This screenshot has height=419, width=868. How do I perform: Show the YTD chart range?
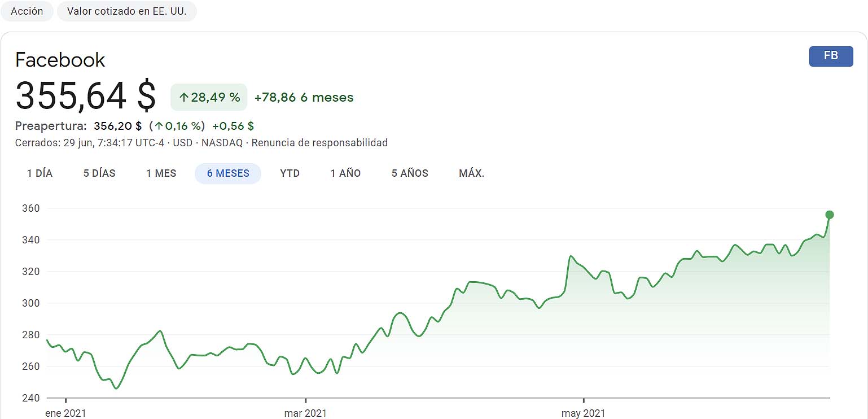tap(290, 173)
